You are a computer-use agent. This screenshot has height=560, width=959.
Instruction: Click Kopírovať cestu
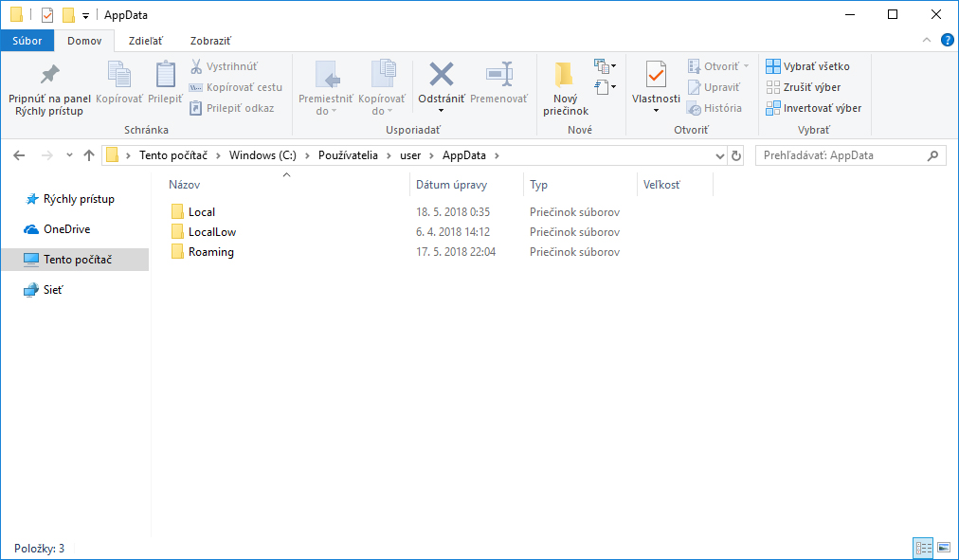(236, 87)
